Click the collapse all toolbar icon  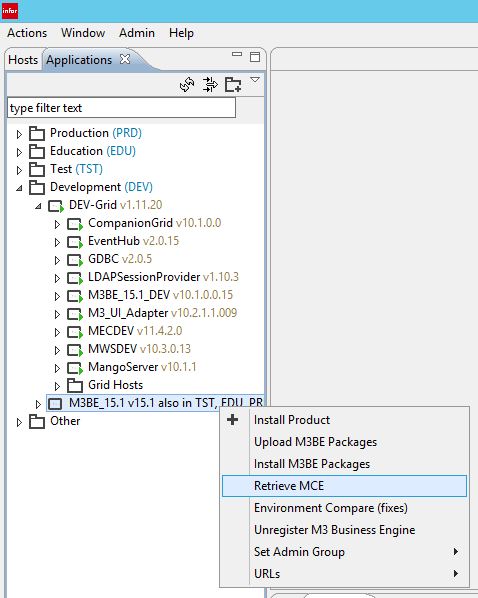(210, 84)
